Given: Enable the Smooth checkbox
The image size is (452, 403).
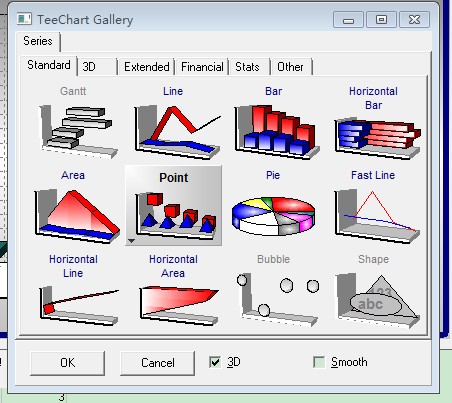Looking at the screenshot, I should (x=319, y=362).
